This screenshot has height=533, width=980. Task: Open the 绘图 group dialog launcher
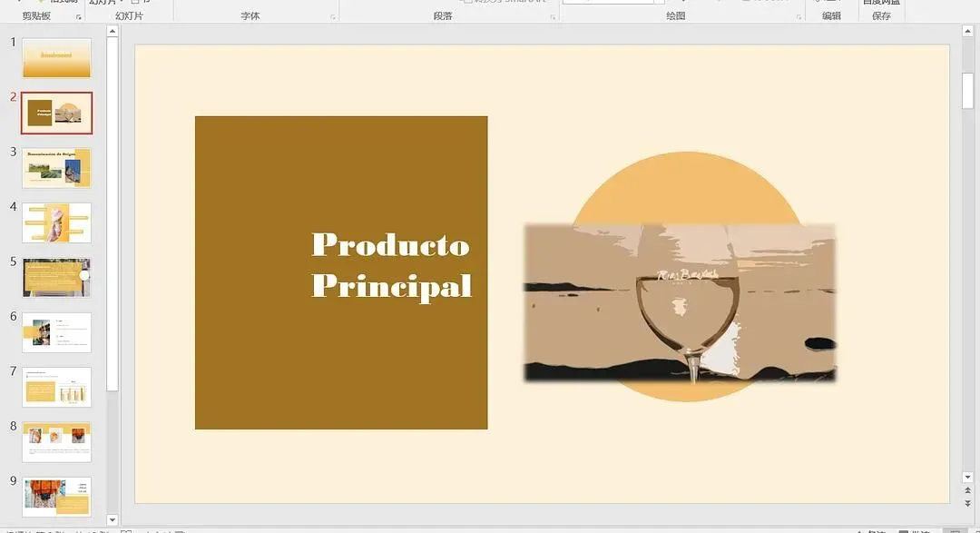pos(799,17)
